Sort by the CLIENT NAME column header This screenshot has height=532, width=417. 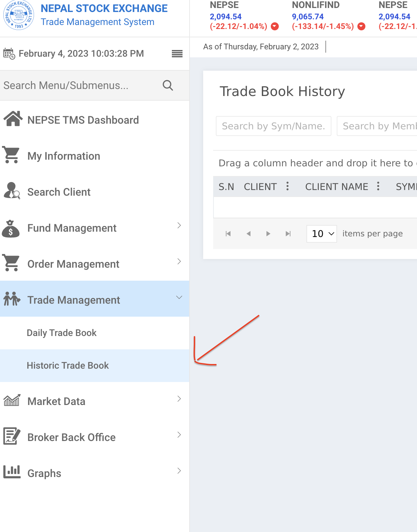click(337, 187)
